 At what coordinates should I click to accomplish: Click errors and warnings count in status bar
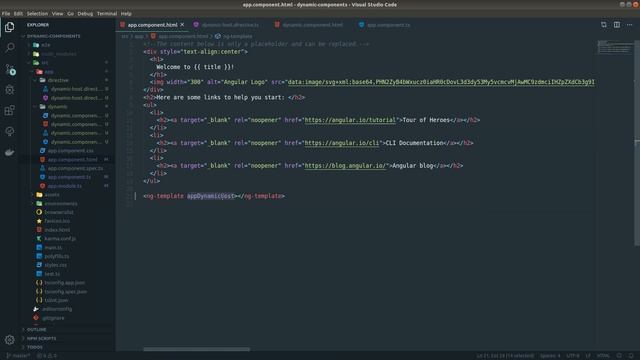tap(47, 356)
